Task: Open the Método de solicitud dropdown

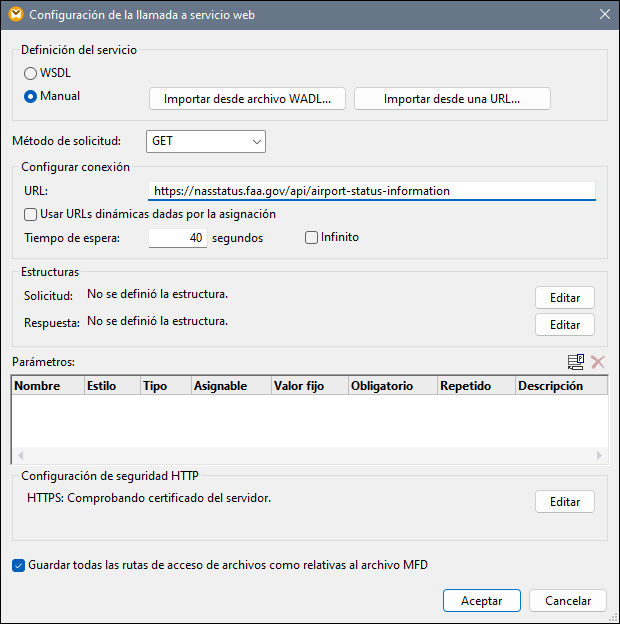Action: tap(205, 142)
